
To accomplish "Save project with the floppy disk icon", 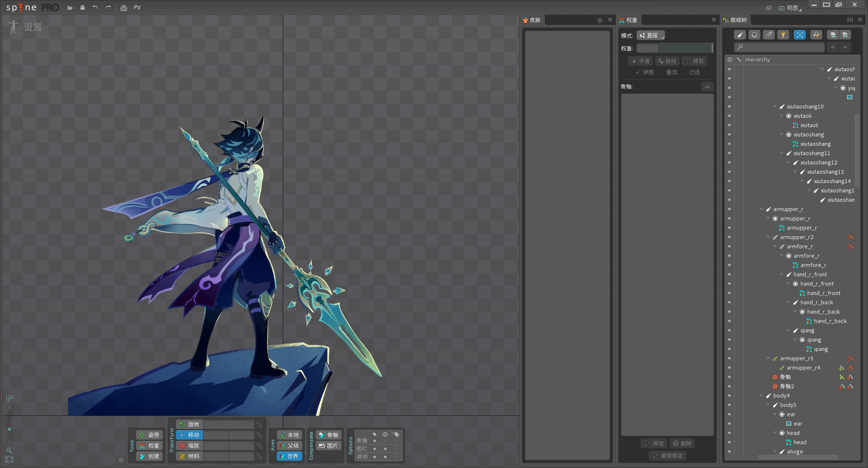I will click(x=82, y=7).
